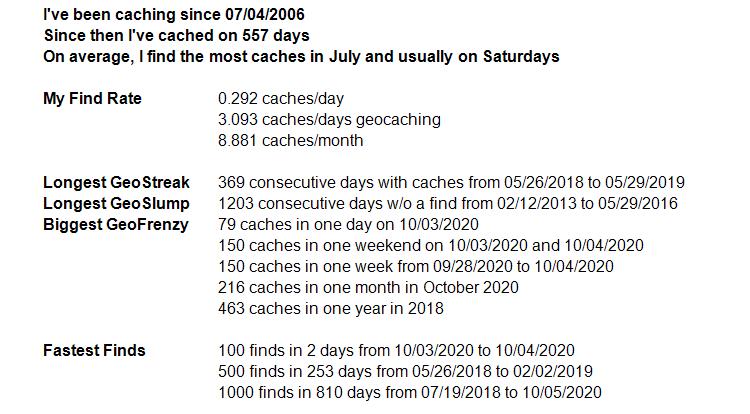Click the 'caching since 07/04/2006' headline
This screenshot has height=414, width=750.
point(174,14)
